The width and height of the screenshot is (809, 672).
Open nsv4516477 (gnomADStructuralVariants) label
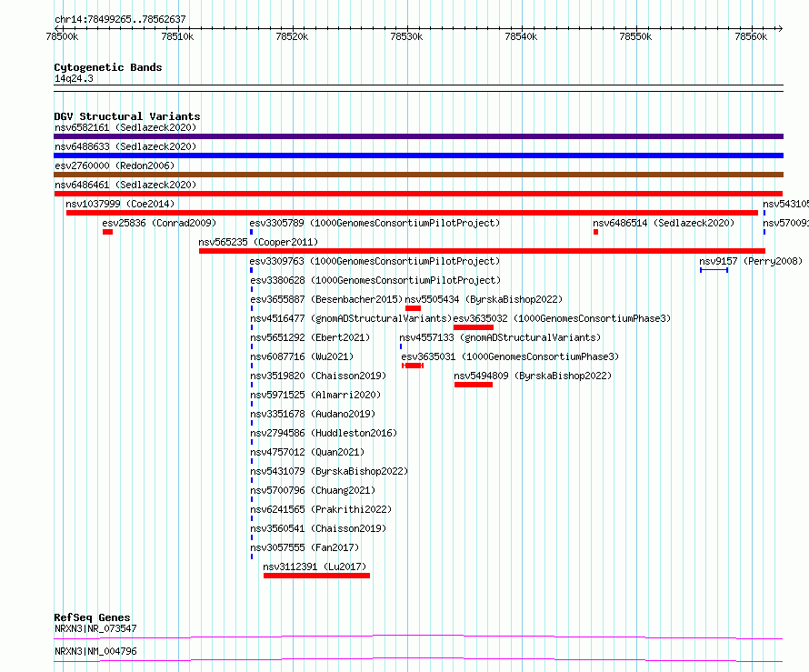[352, 318]
